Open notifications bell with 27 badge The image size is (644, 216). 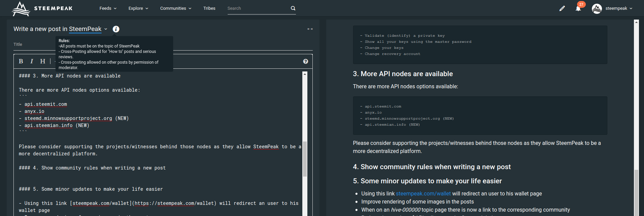578,8
